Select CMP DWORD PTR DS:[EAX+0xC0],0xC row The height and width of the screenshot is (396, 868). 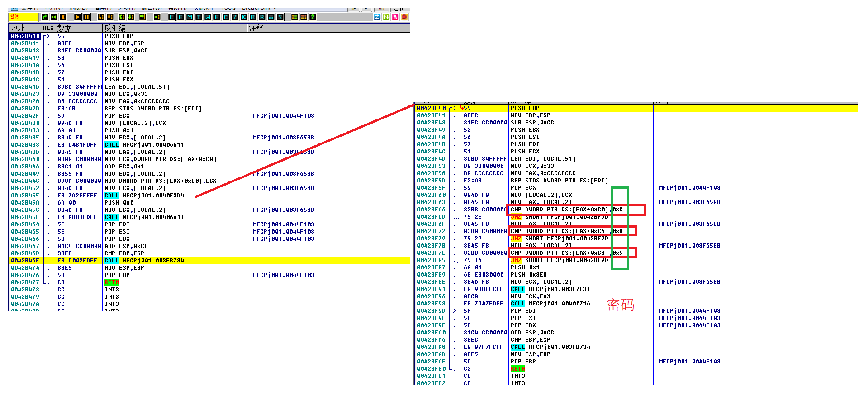567,210
